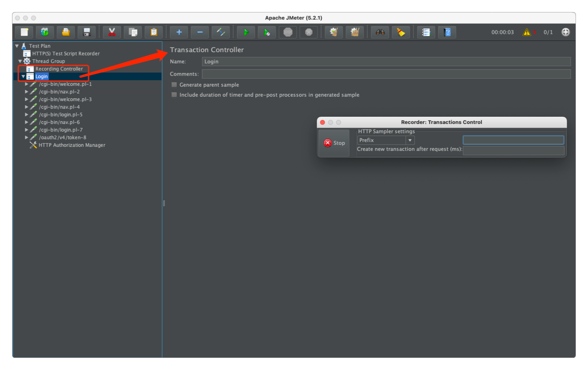Click the Reset Search broom icon

click(401, 32)
